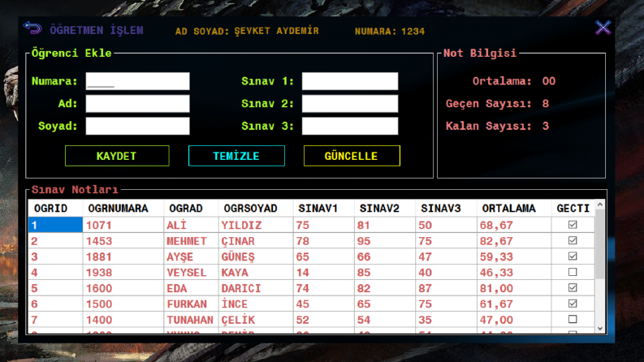Click surname cell GÜNEŞ
Image resolution: width=644 pixels, height=362 pixels.
256,256
